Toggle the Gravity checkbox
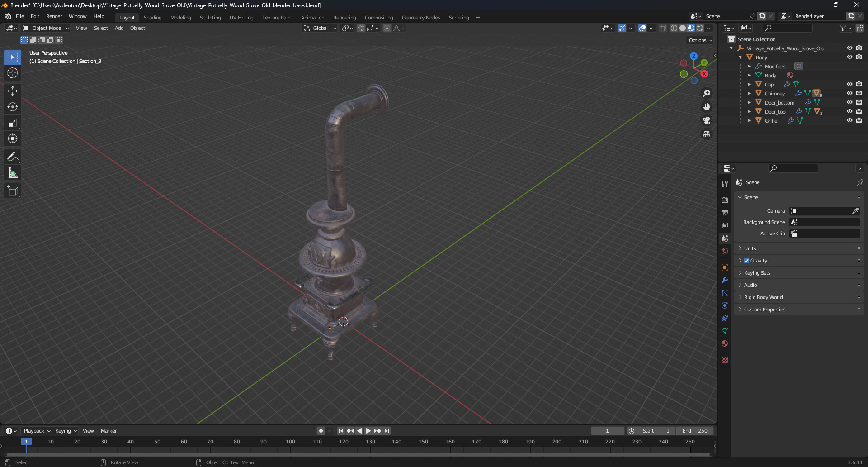The width and height of the screenshot is (868, 467). [x=746, y=261]
